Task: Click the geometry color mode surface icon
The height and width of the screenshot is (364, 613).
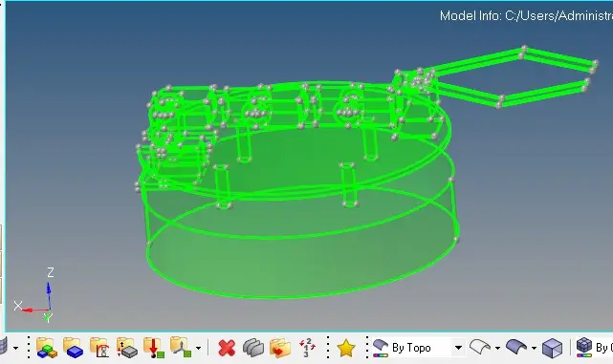Action: [381, 348]
